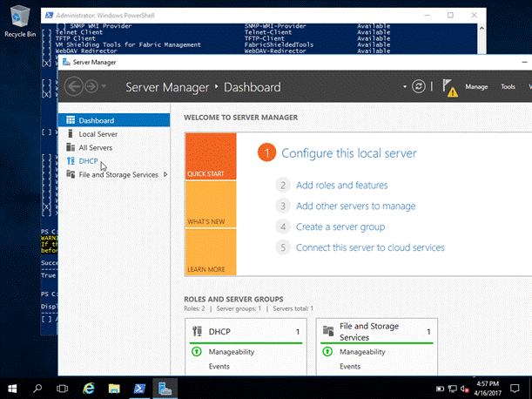This screenshot has height=399, width=532.
Task: Click Events in the DHCP tile
Action: coord(219,367)
